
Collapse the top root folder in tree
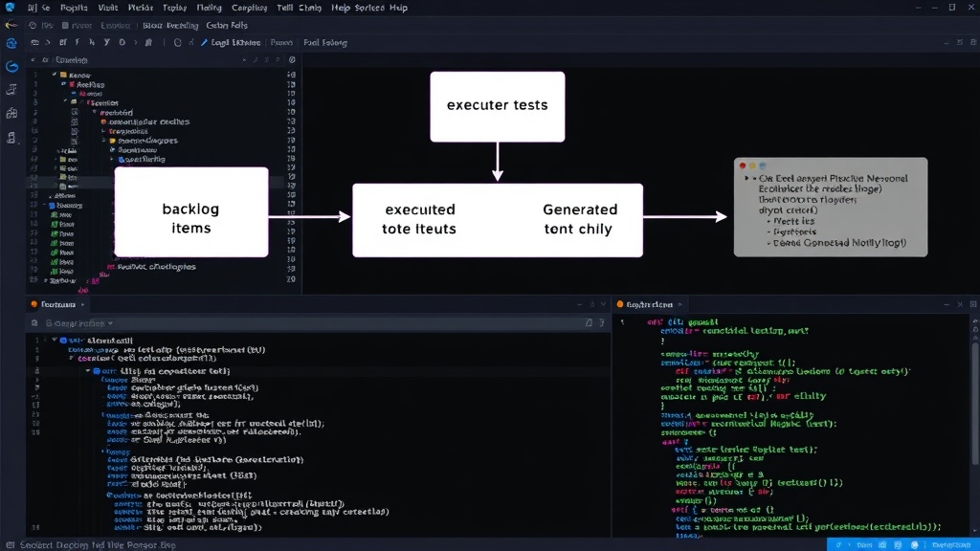(55, 75)
